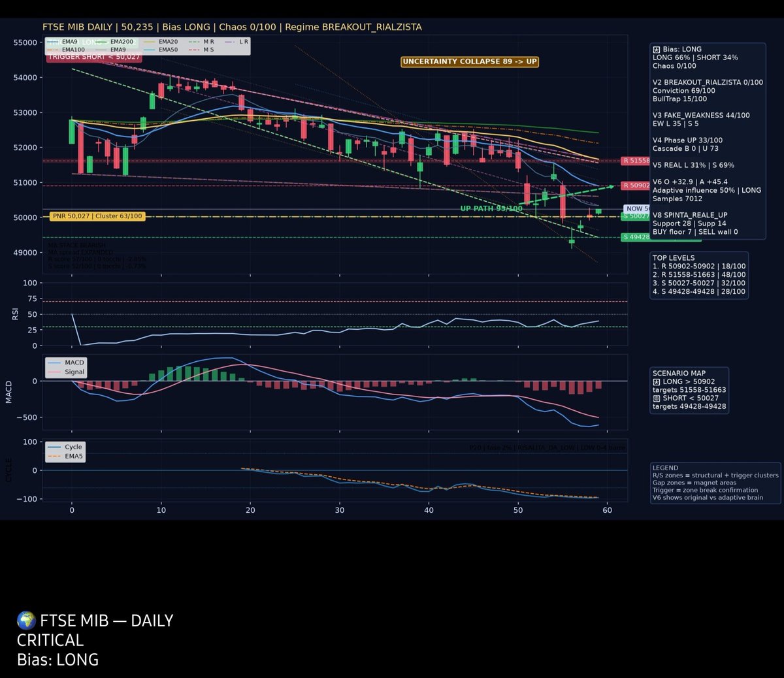Select level 2. R 51558-51663 | 48/100

click(x=699, y=275)
